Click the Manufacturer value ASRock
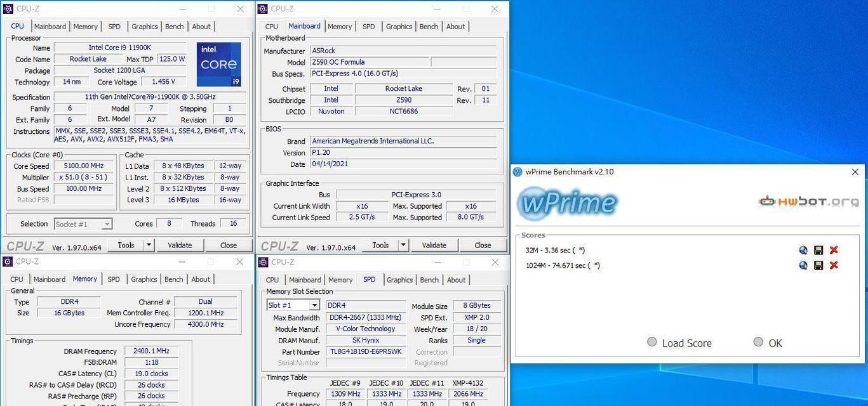The image size is (868, 406). pos(403,51)
